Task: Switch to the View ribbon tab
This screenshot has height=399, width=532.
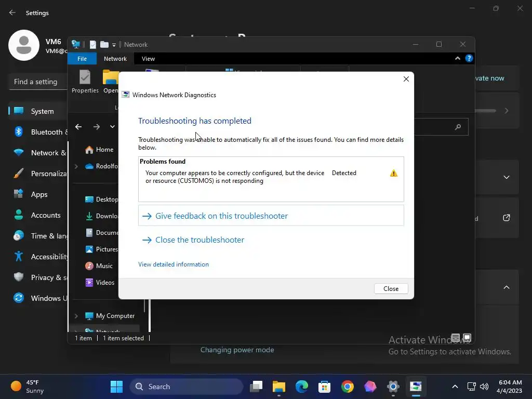Action: [x=148, y=59]
